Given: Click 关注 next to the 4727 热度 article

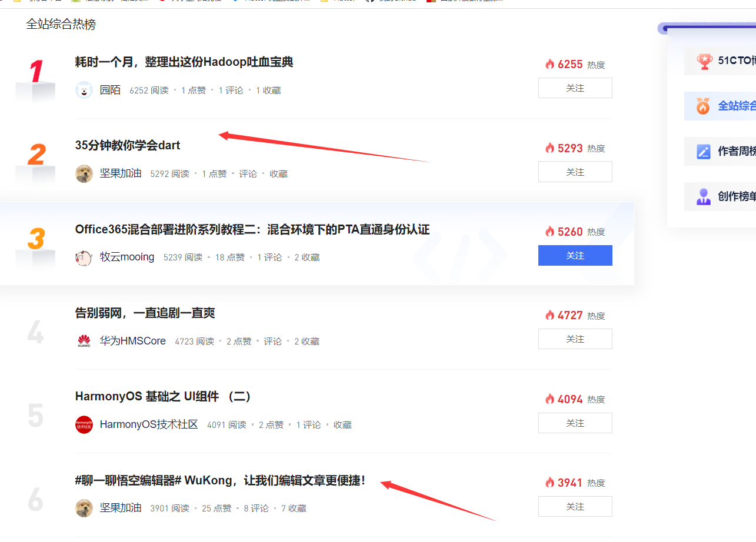Looking at the screenshot, I should pos(575,339).
